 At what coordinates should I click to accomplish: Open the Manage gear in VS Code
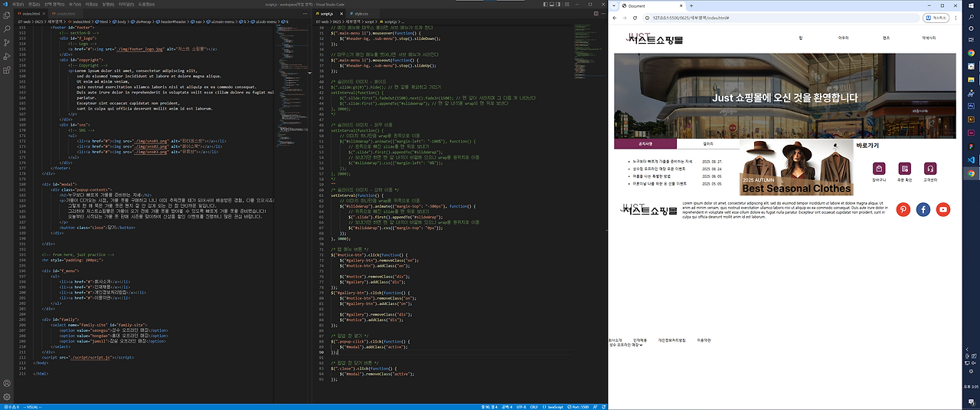coord(7,397)
